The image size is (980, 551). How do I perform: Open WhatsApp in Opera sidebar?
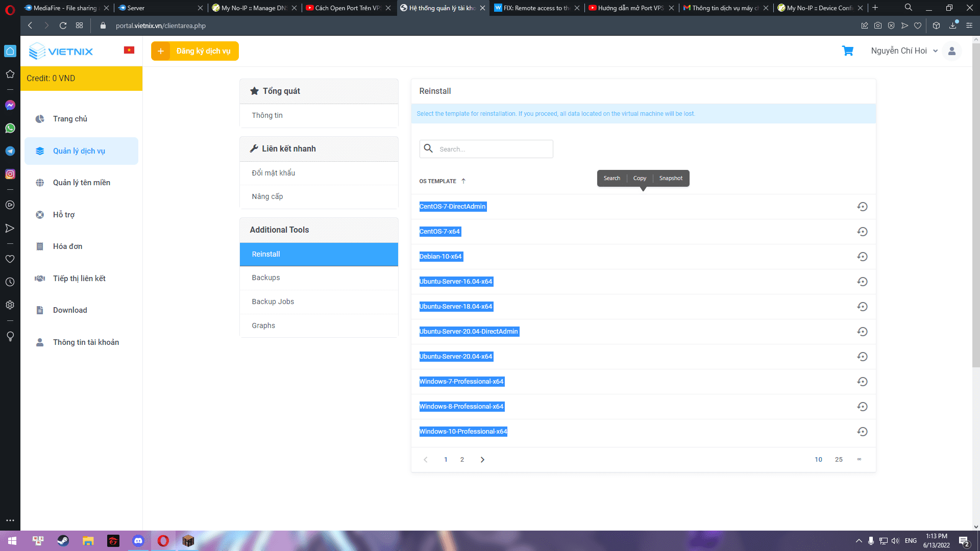point(10,128)
